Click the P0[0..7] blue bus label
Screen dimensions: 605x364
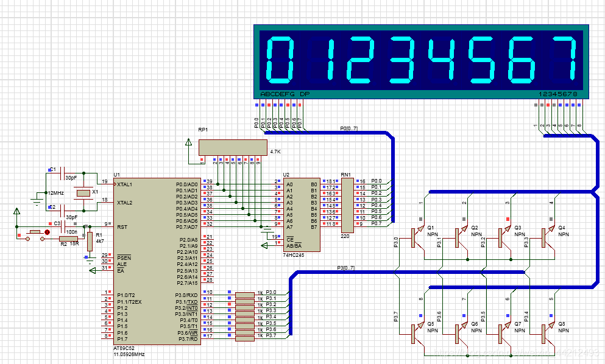pos(348,128)
